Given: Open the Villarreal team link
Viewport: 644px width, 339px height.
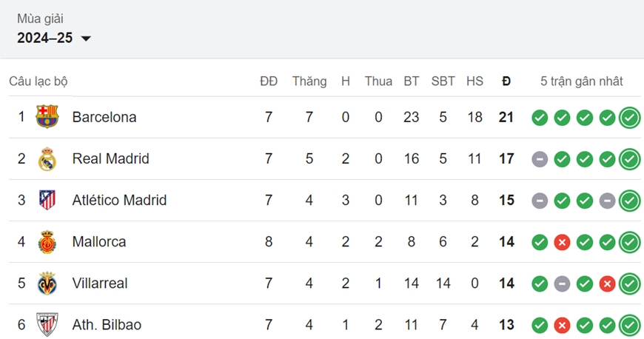Looking at the screenshot, I should pyautogui.click(x=100, y=283).
